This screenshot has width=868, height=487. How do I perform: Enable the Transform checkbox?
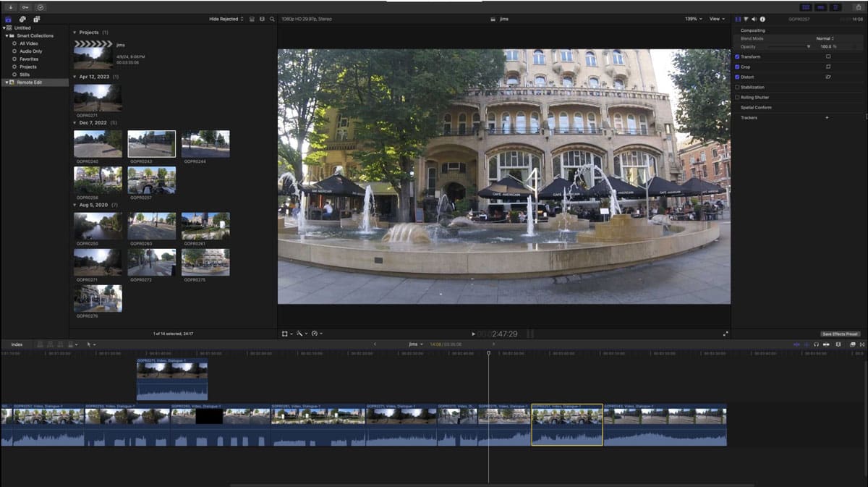pos(737,56)
